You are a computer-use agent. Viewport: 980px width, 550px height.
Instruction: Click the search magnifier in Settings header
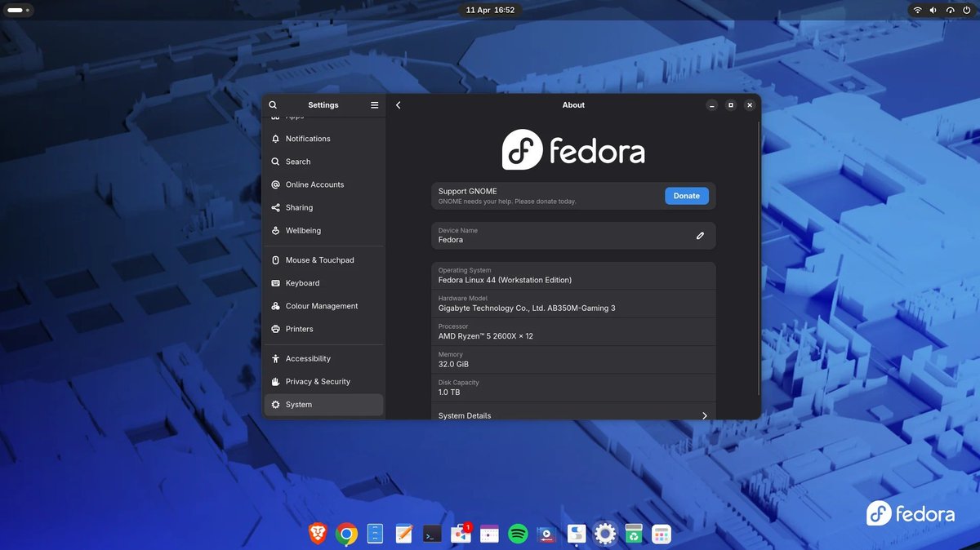[273, 105]
